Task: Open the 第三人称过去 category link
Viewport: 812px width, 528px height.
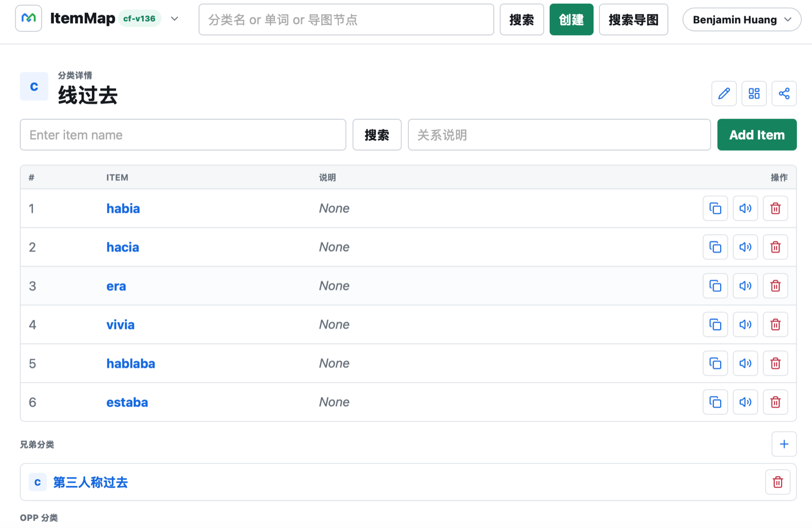Action: (x=90, y=482)
